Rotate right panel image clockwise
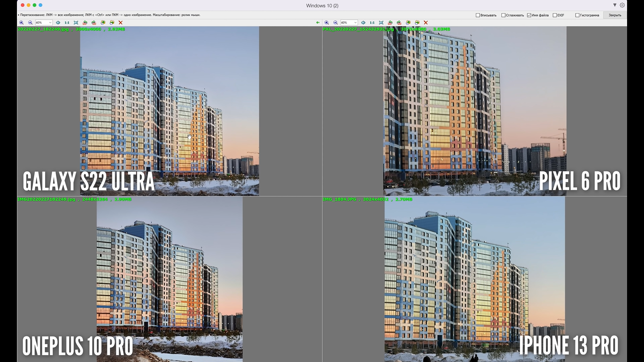 tap(399, 23)
